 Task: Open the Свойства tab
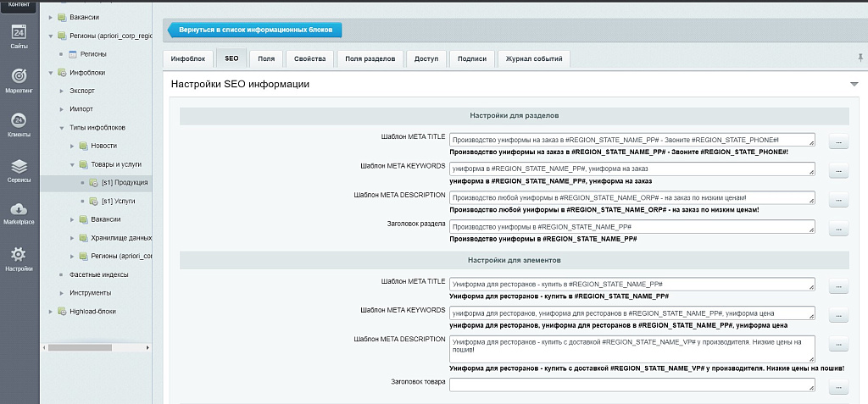click(309, 58)
